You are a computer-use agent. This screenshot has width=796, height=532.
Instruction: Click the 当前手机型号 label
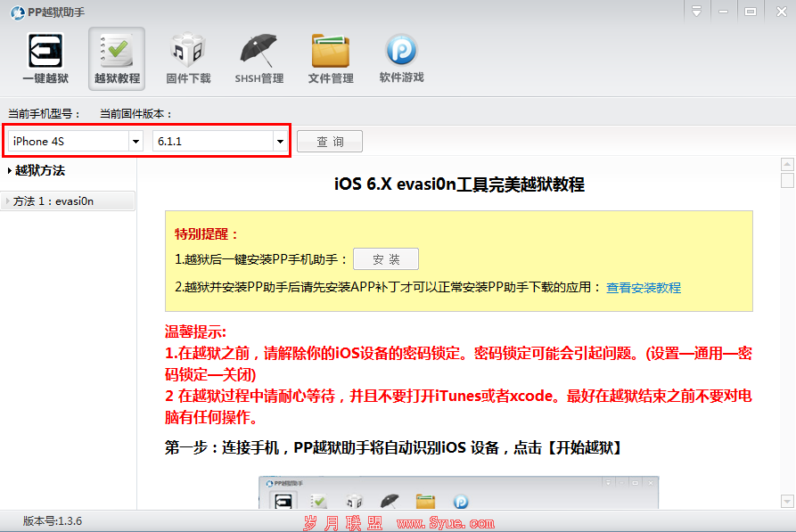click(44, 114)
